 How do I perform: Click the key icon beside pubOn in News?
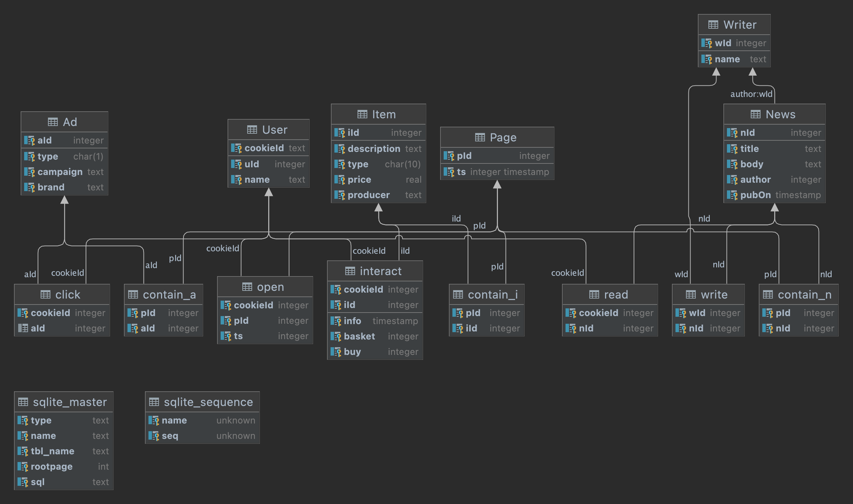tap(732, 195)
